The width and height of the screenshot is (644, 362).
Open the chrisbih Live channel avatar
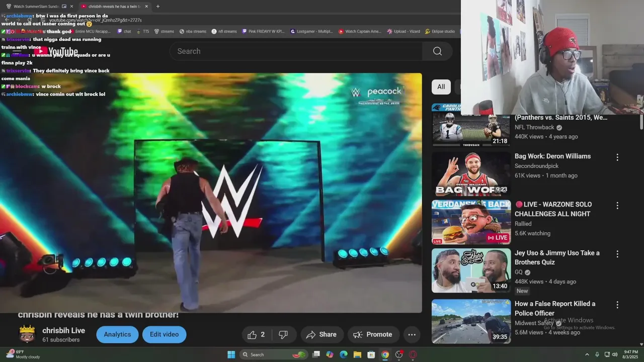coord(27,334)
